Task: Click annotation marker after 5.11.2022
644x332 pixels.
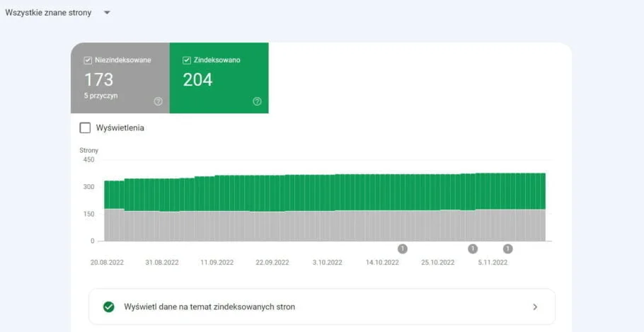Action: [508, 248]
